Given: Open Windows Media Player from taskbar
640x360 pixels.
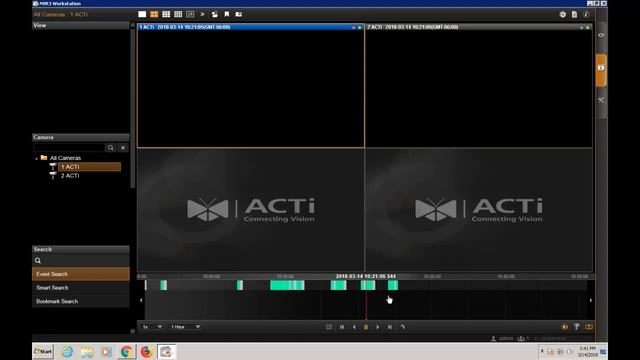Looking at the screenshot, I should click(107, 351).
